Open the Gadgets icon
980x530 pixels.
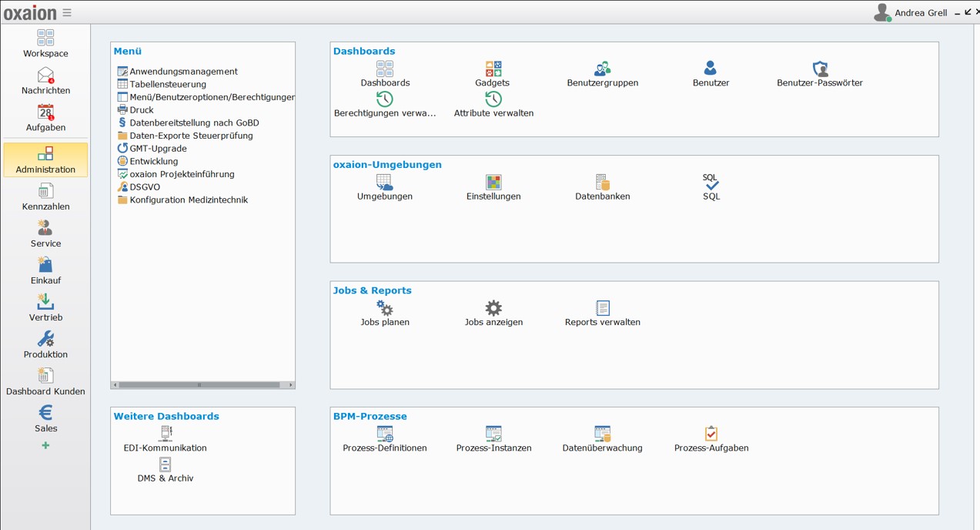pos(493,69)
